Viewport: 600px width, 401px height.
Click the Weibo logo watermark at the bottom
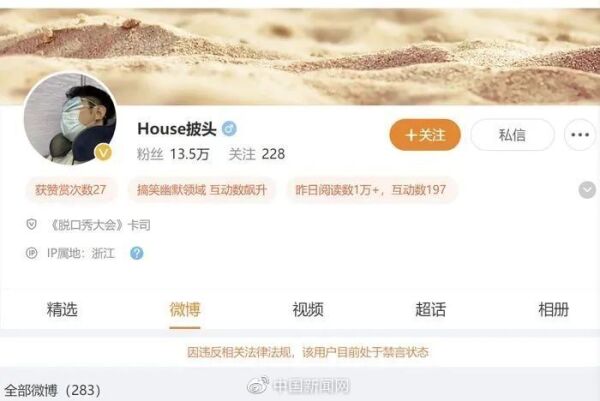point(258,385)
